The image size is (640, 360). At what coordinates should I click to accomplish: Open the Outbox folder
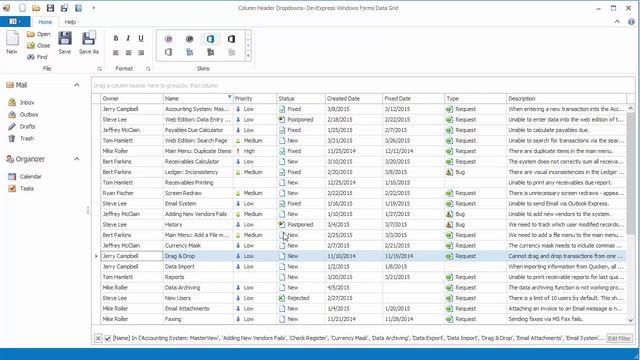[24, 115]
